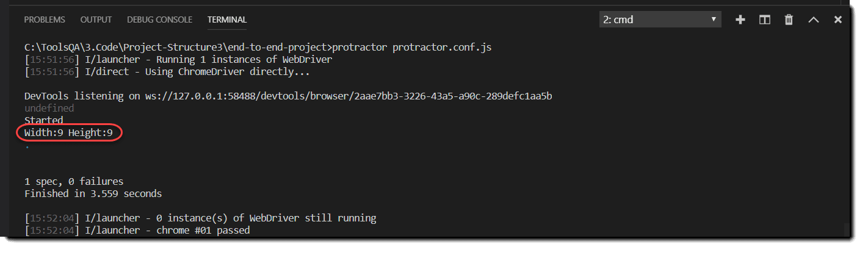Select the TERMINAL tab
The width and height of the screenshot is (868, 255).
coord(227,20)
